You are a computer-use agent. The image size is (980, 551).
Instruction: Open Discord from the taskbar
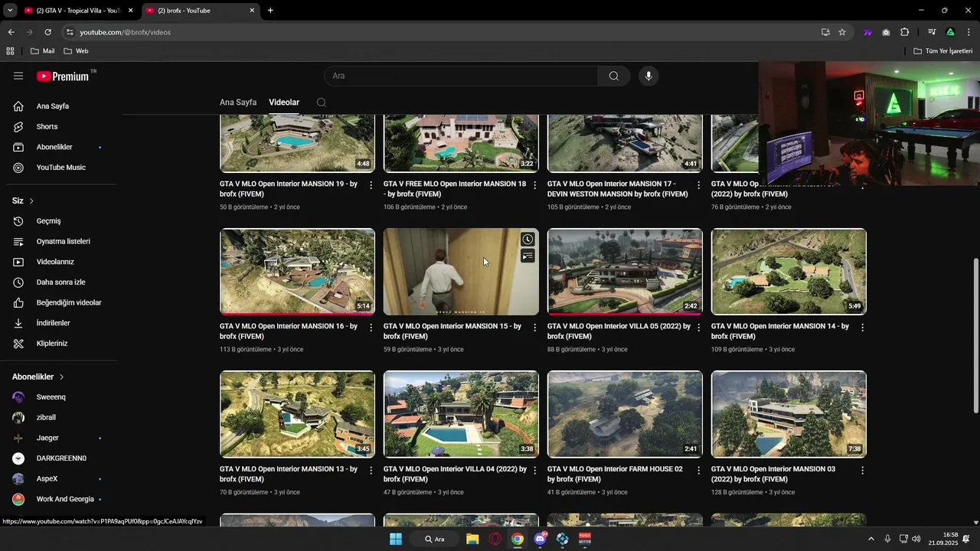[x=540, y=539]
